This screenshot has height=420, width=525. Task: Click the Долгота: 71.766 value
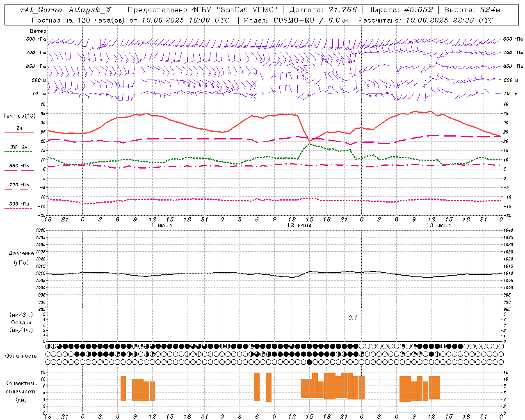(323, 10)
